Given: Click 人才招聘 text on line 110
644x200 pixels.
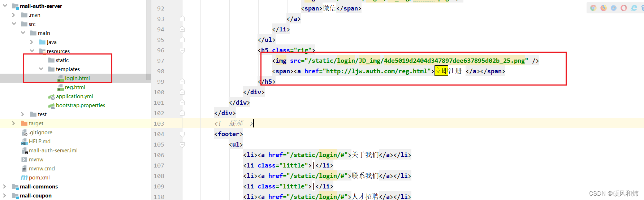Looking at the screenshot, I should (x=365, y=197).
